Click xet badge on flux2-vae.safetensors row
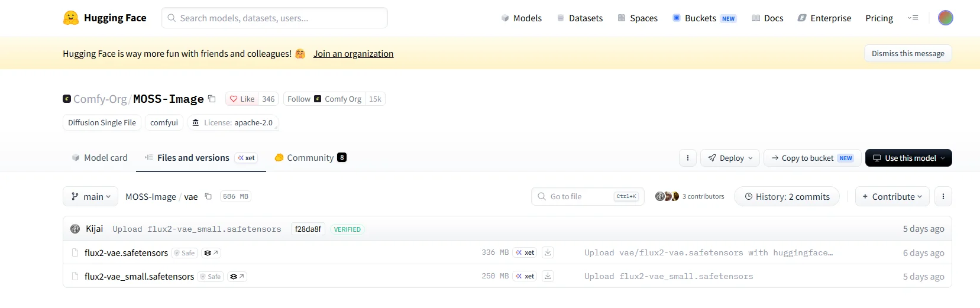This screenshot has width=980, height=308. pyautogui.click(x=525, y=252)
